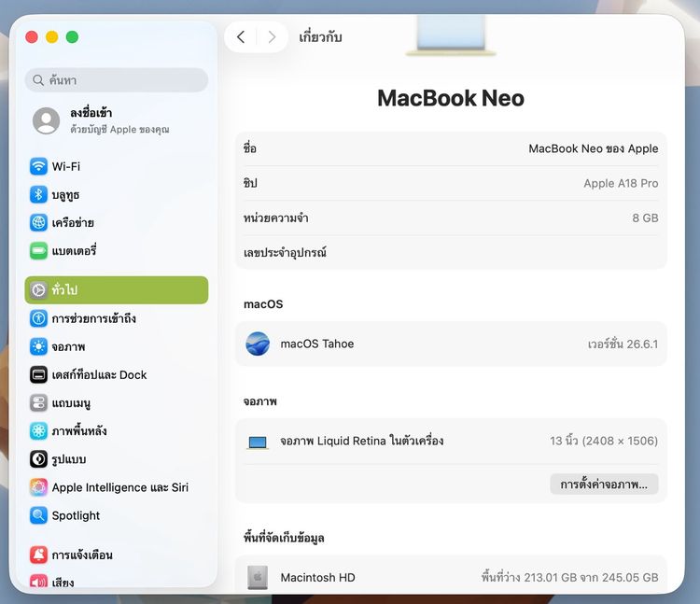Click the chip value 'Apple A18 Pro'
Viewport: 700px width, 604px height.
coord(621,184)
